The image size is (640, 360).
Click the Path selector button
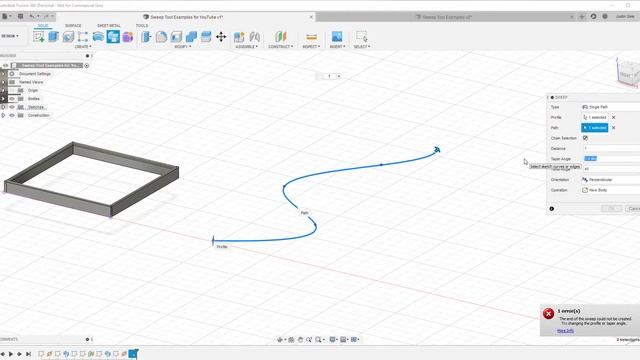click(x=594, y=128)
